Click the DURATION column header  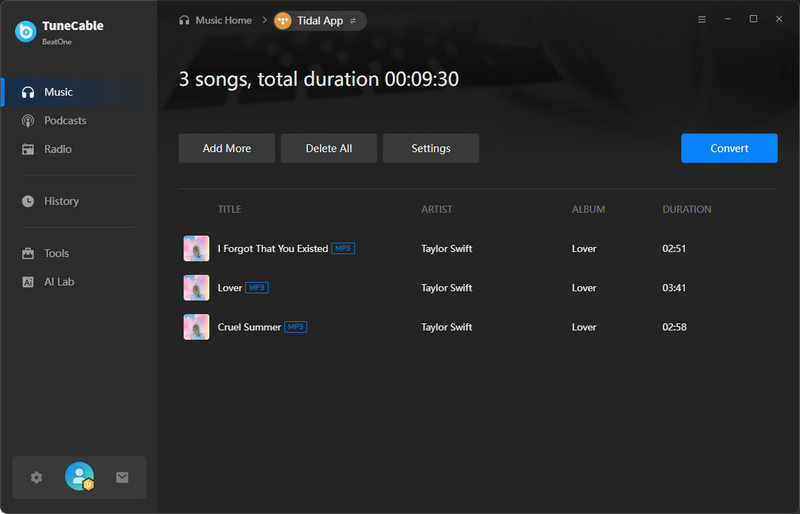click(x=687, y=209)
